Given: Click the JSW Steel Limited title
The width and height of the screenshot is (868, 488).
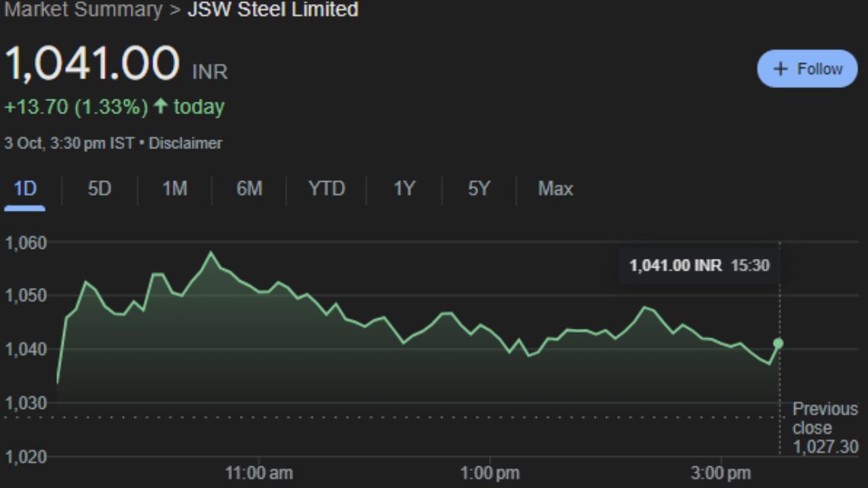Looking at the screenshot, I should tap(273, 9).
